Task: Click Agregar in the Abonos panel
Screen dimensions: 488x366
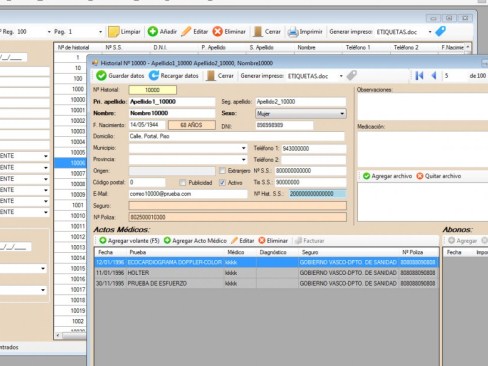Action: click(463, 241)
